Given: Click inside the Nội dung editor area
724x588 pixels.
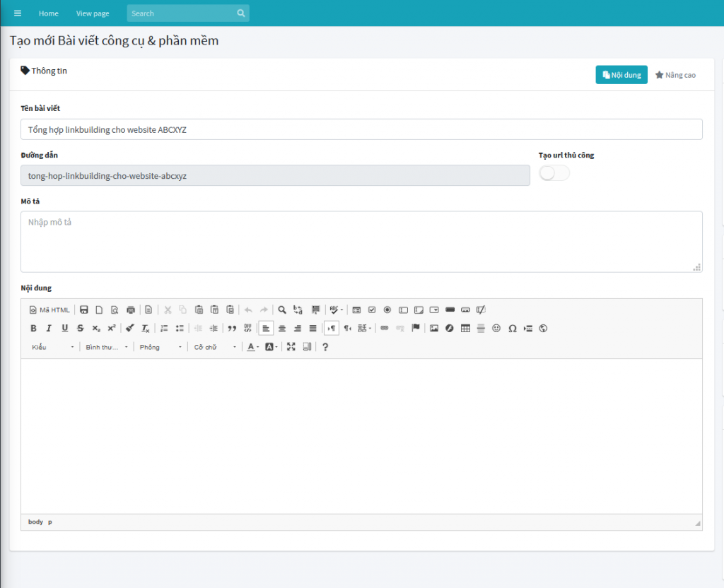Looking at the screenshot, I should [x=361, y=436].
